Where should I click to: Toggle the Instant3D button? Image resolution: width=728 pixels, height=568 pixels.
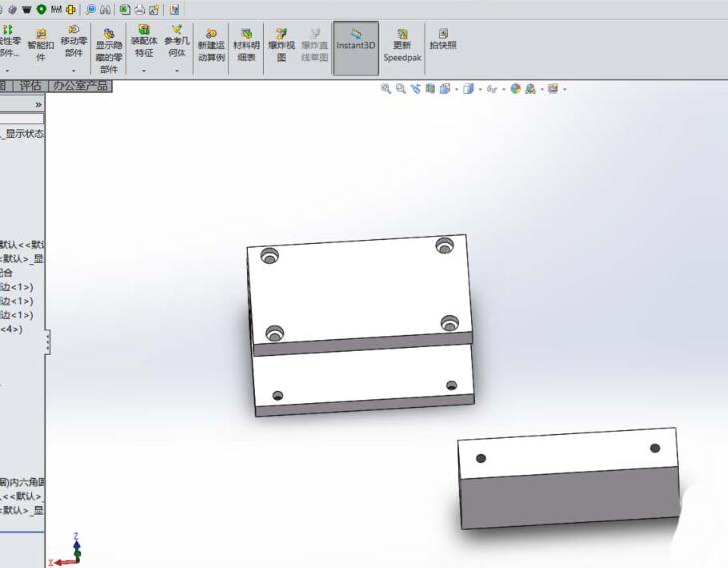[x=355, y=46]
